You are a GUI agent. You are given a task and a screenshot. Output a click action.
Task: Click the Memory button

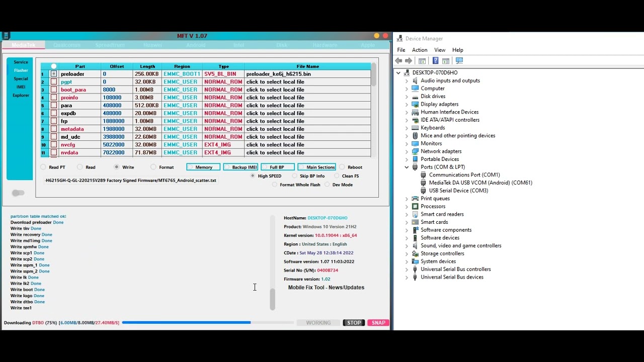(203, 167)
